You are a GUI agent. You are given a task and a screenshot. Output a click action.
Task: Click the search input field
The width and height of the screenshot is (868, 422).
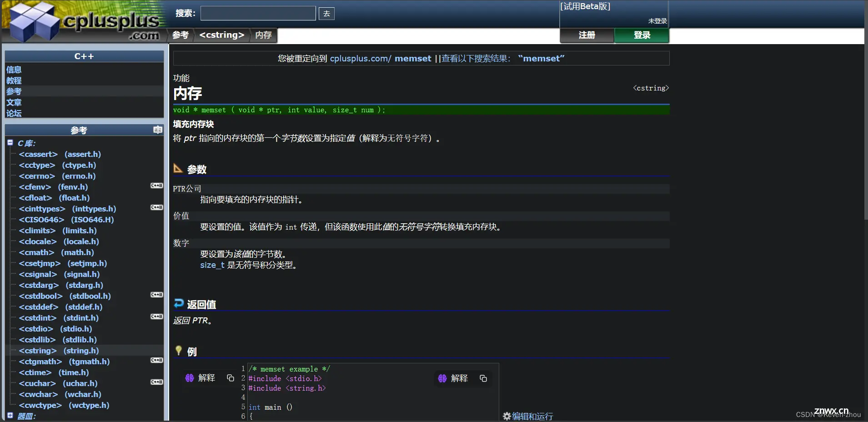[258, 13]
